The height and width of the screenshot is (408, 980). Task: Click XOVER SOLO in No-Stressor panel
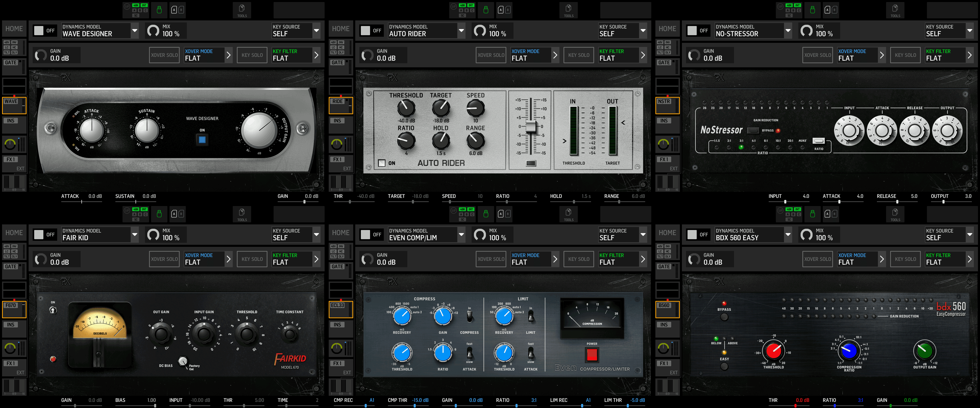tap(817, 55)
